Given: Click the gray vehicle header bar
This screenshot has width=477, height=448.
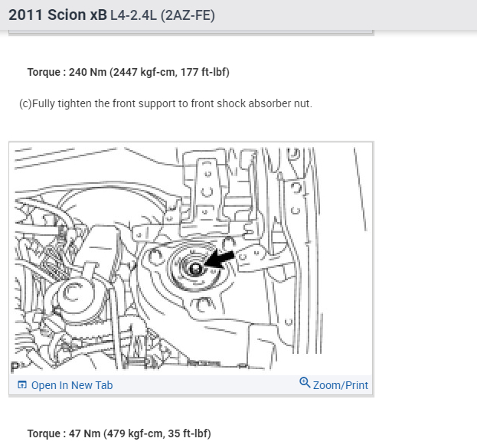Looking at the screenshot, I should 239,15.
